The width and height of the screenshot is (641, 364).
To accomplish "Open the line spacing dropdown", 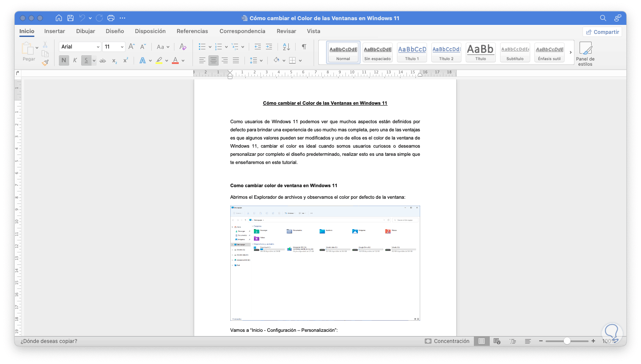I will [x=256, y=61].
